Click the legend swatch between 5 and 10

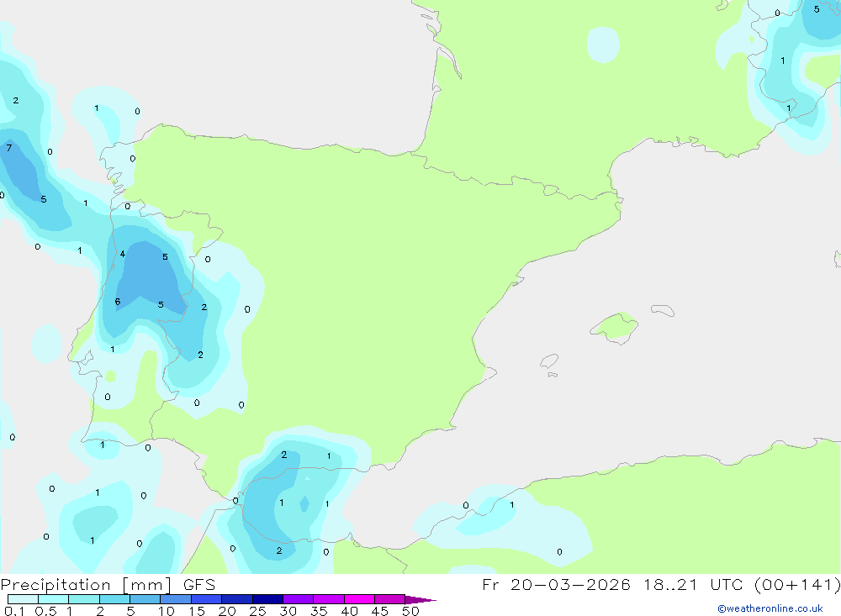[x=145, y=599]
